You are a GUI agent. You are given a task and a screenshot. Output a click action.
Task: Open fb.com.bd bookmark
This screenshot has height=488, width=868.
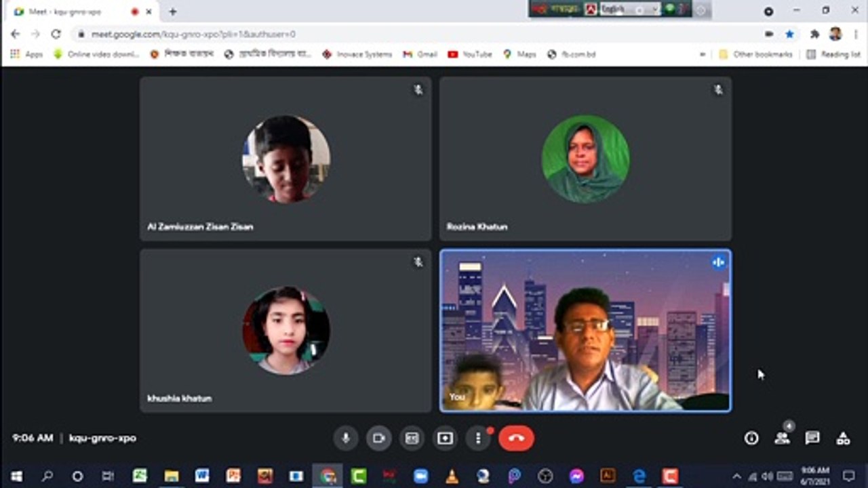click(x=572, y=54)
